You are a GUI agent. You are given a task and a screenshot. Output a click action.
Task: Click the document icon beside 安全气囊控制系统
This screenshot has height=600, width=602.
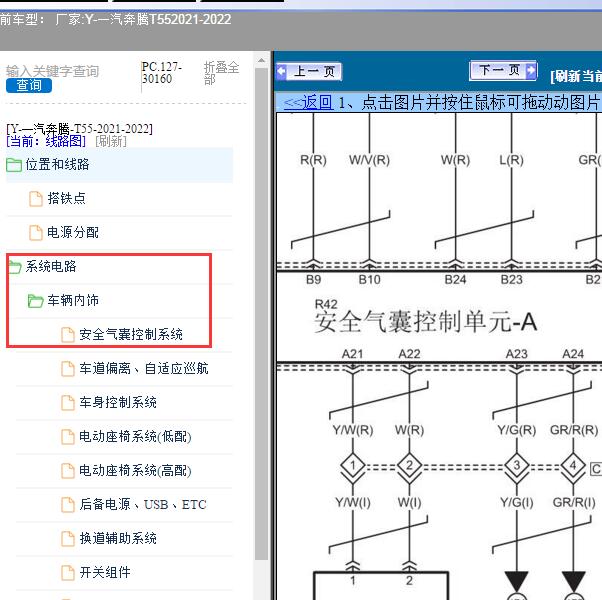68,334
